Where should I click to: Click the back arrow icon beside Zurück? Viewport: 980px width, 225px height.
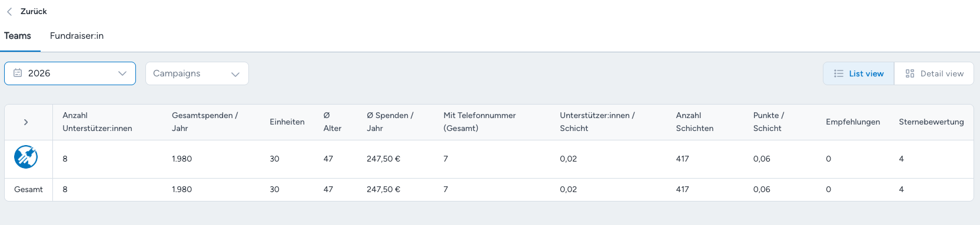coord(9,12)
